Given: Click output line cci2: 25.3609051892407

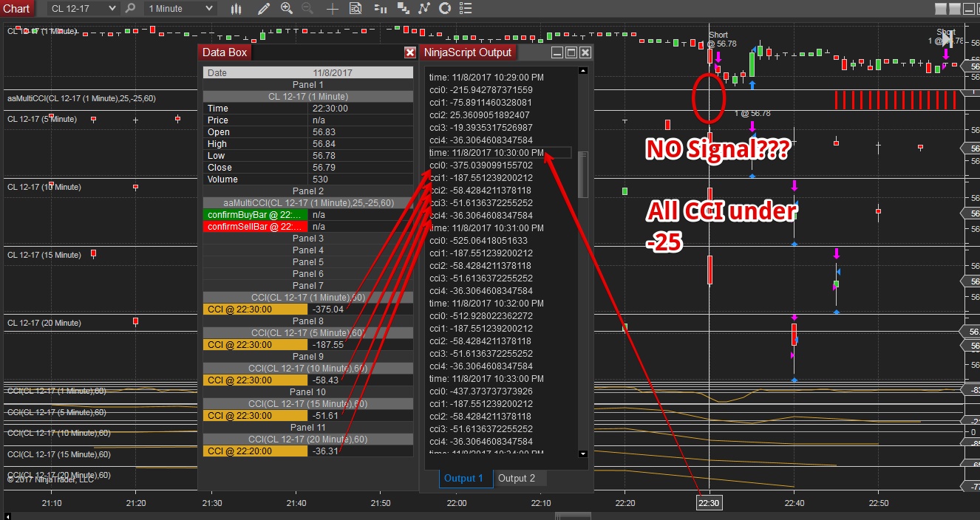Looking at the screenshot, I should coord(479,114).
